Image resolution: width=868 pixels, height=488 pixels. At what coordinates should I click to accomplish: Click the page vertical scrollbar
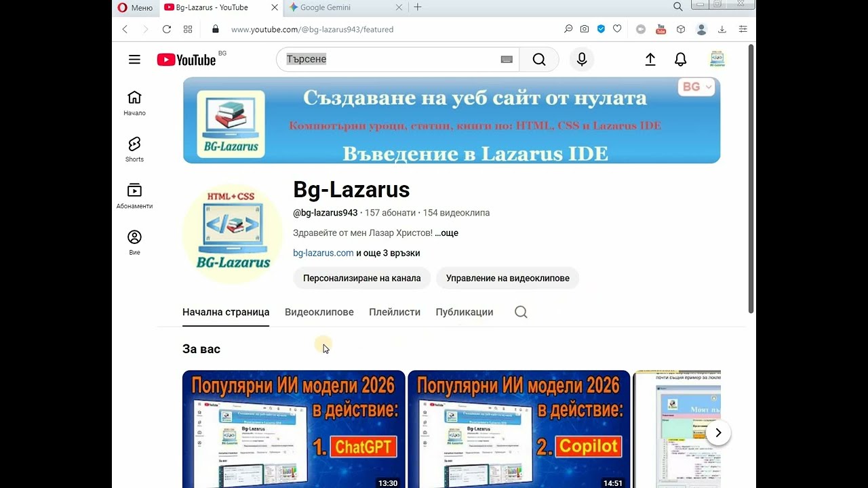point(751,179)
